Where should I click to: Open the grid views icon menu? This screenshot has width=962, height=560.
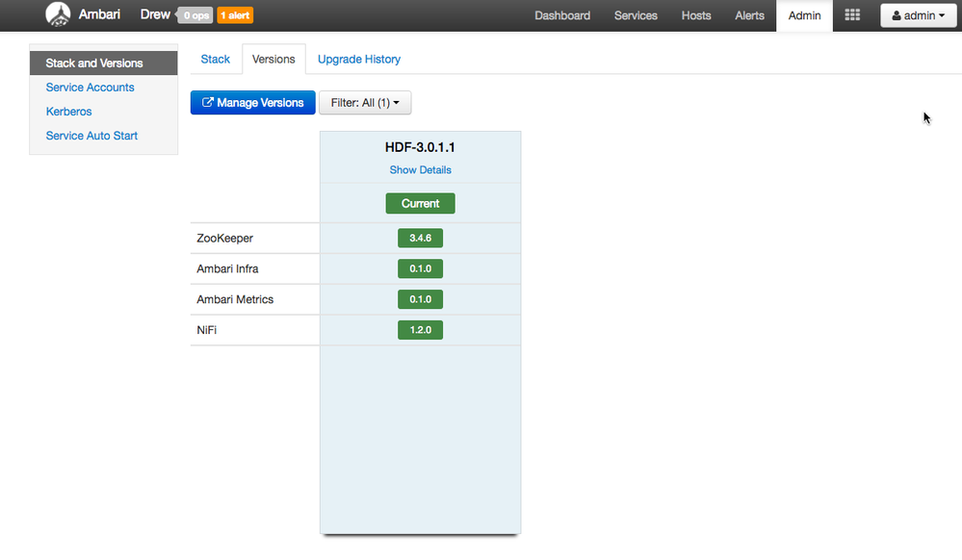tap(852, 15)
